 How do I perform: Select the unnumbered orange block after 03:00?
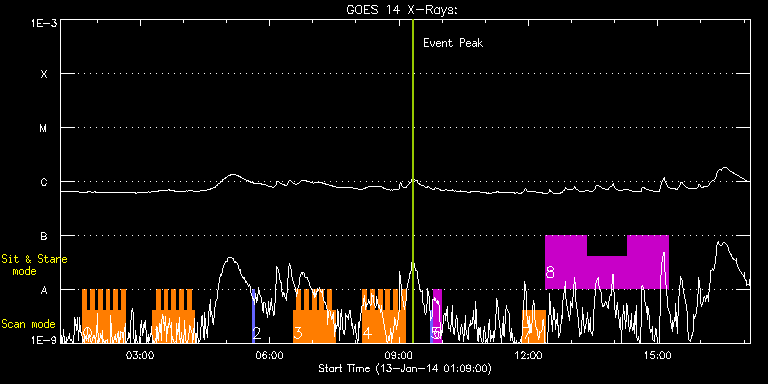pos(173,316)
